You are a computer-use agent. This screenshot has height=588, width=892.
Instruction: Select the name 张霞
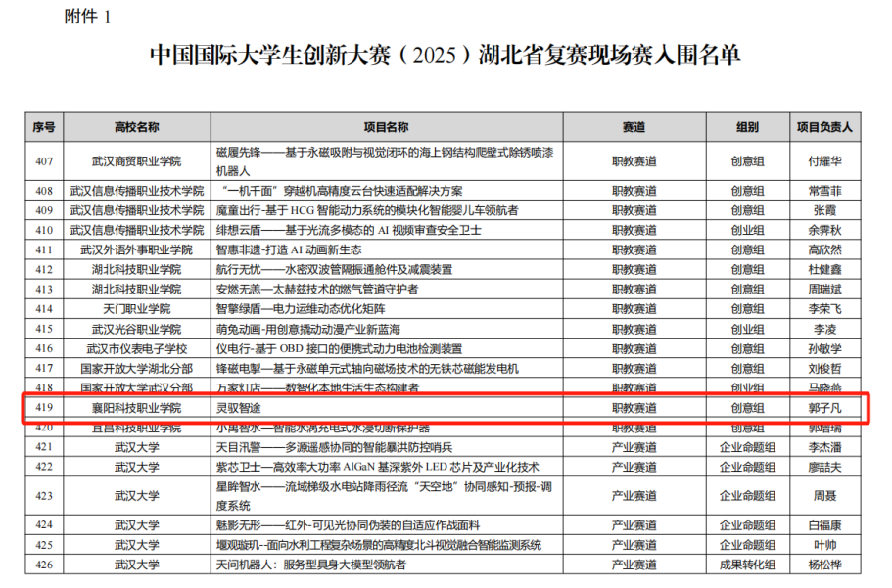point(824,210)
